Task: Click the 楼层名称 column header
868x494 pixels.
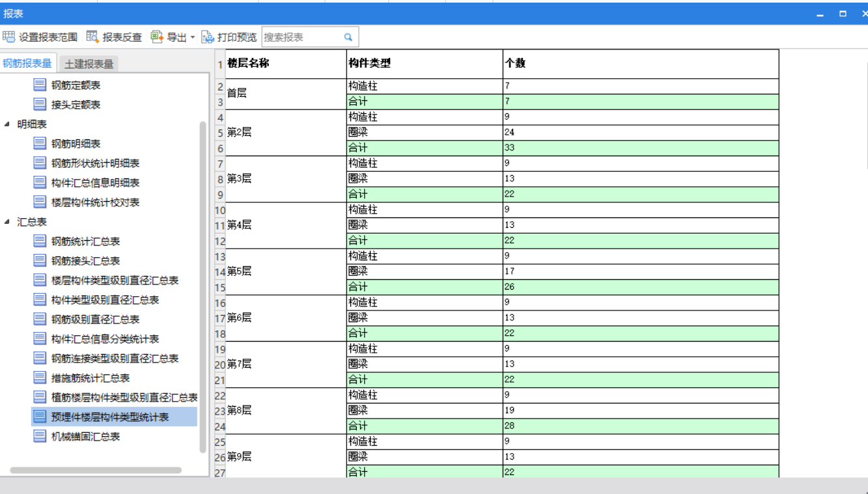Action: [x=286, y=64]
